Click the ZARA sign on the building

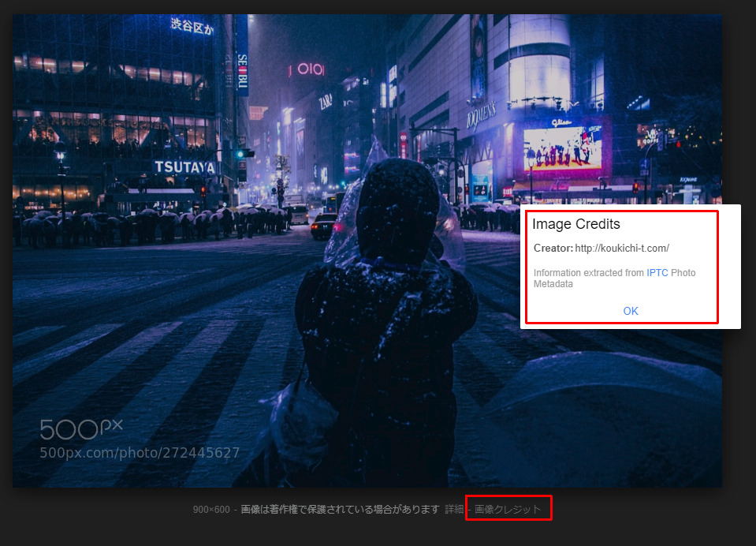[x=325, y=102]
